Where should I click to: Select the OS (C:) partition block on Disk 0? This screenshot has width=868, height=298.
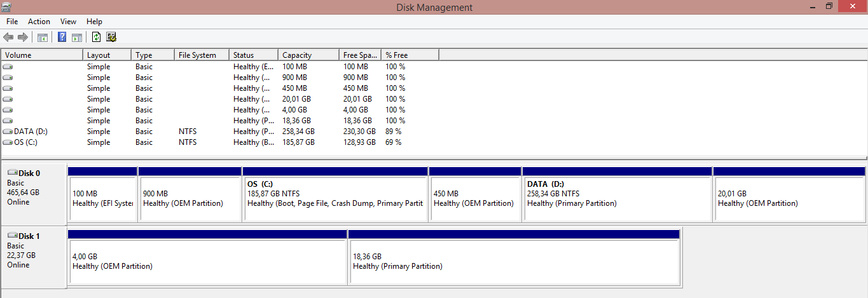[334, 198]
